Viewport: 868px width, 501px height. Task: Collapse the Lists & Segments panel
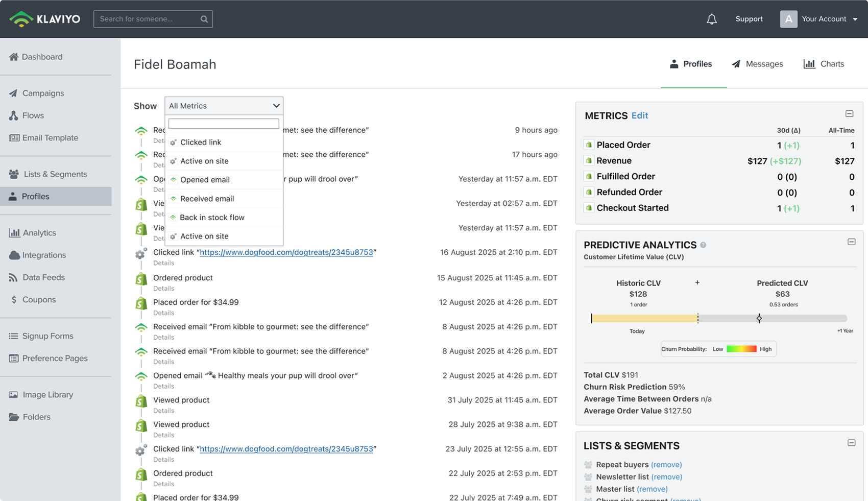click(851, 443)
